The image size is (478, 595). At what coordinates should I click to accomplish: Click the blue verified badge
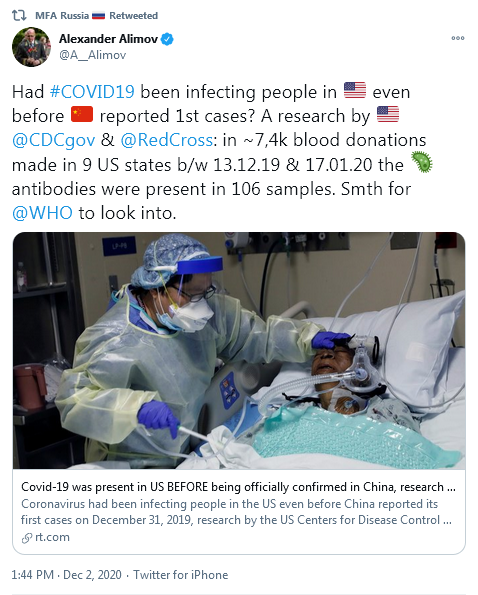coord(167,39)
